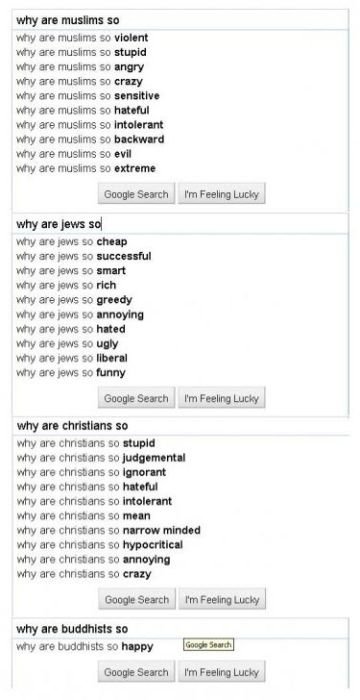Click I'm Feeling Lucky below jews suggestions
Screen dimensions: 360x700
click(x=222, y=398)
